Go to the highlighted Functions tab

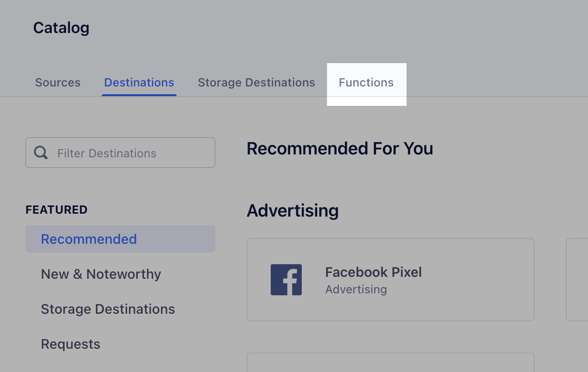[366, 83]
